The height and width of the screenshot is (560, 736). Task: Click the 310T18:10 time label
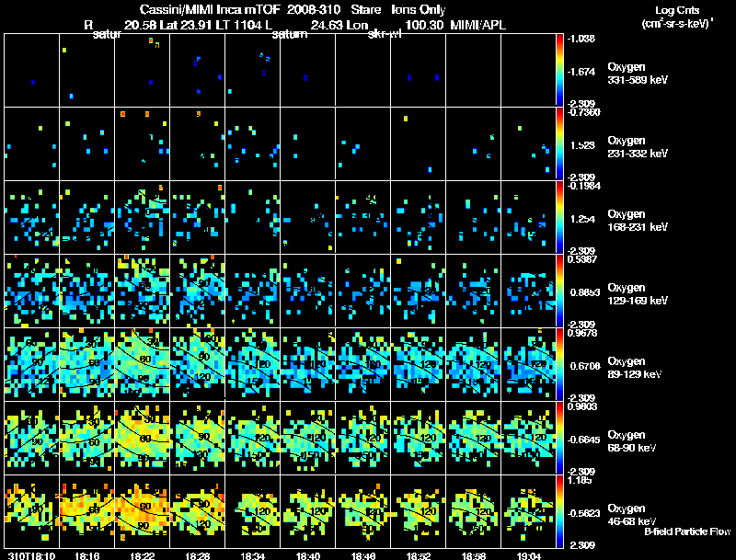(31, 555)
